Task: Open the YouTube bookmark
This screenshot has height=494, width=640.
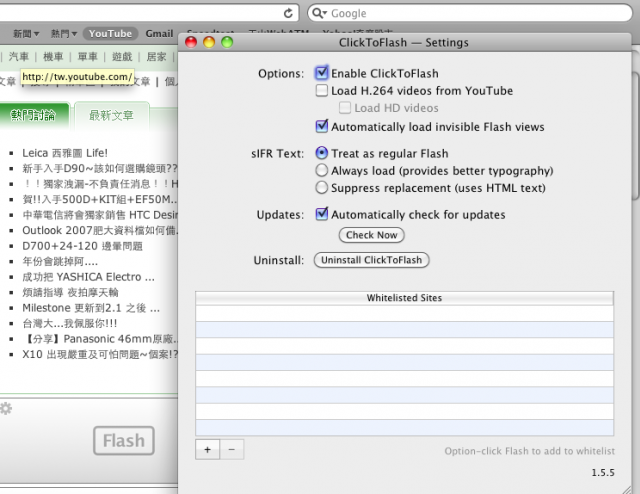Action: (x=110, y=33)
